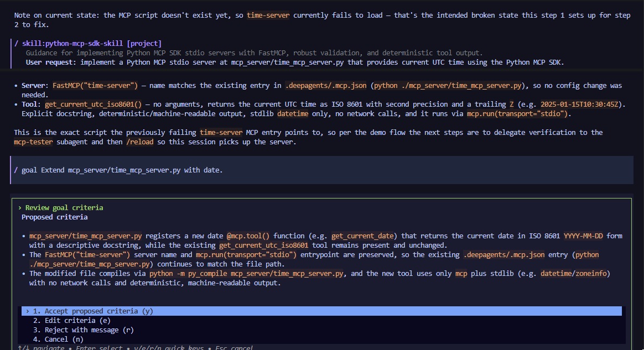Click the selection arrow on Accept option
This screenshot has height=350, width=644.
[x=28, y=311]
